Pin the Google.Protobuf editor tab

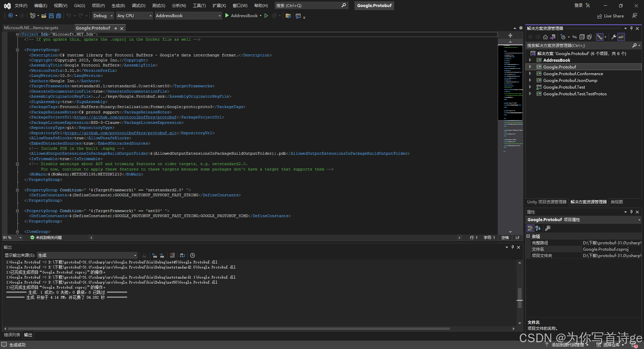(x=115, y=28)
